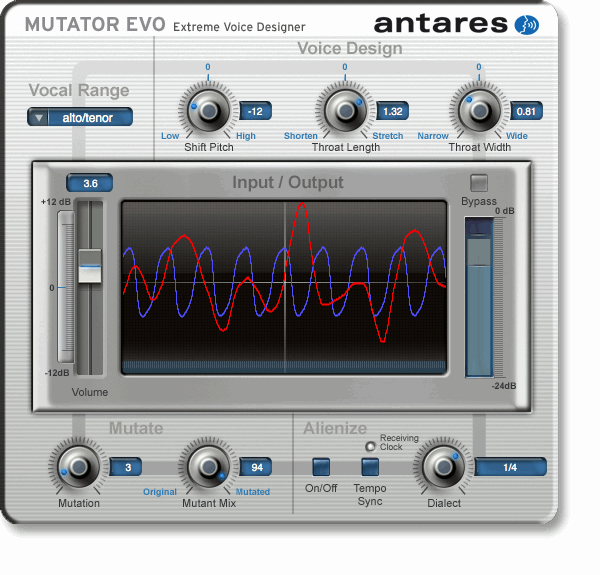Click the Throat Length value 1.32
Viewport: 600px width, 575px height.
point(393,112)
